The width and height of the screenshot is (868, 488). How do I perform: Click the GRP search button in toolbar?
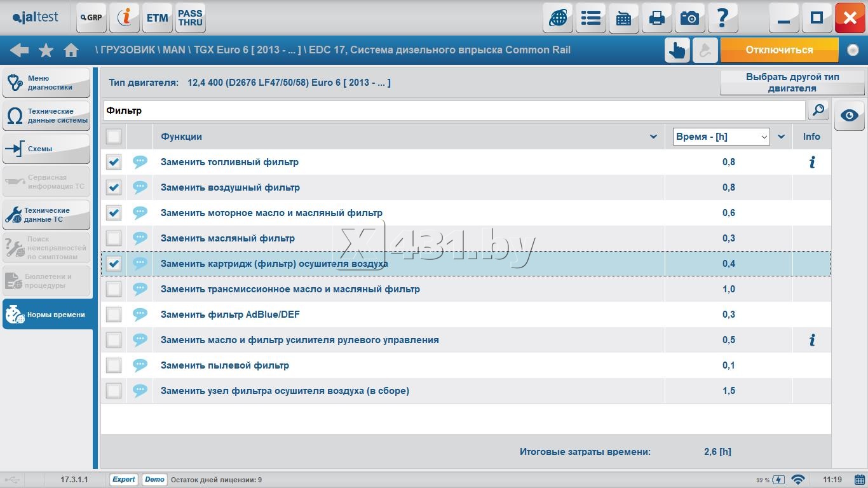tap(92, 18)
